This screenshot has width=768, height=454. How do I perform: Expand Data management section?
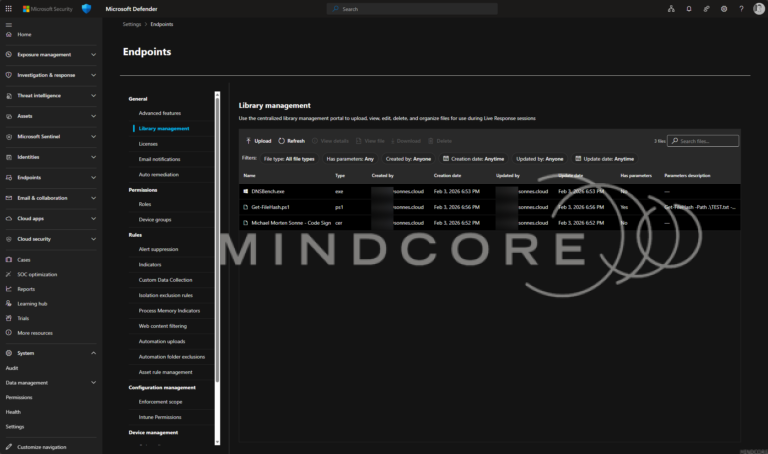click(51, 382)
